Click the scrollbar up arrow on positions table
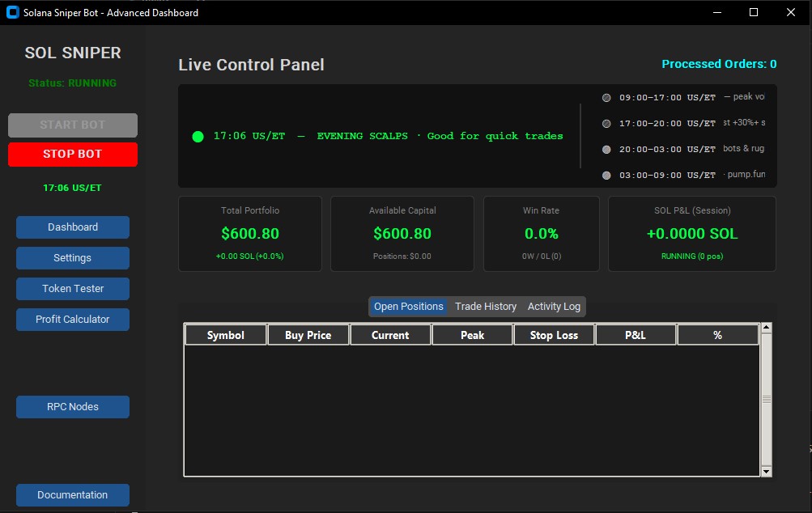Image resolution: width=812 pixels, height=513 pixels. 765,325
